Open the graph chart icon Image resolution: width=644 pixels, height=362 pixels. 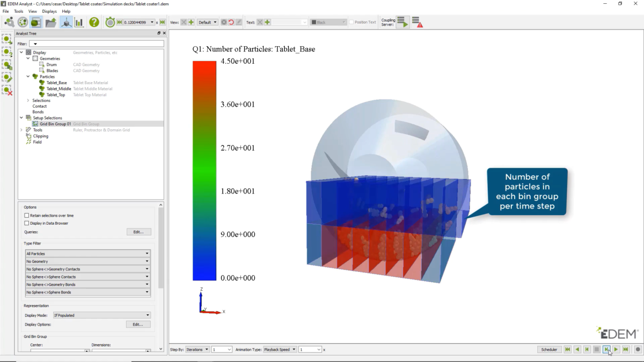pyautogui.click(x=79, y=22)
